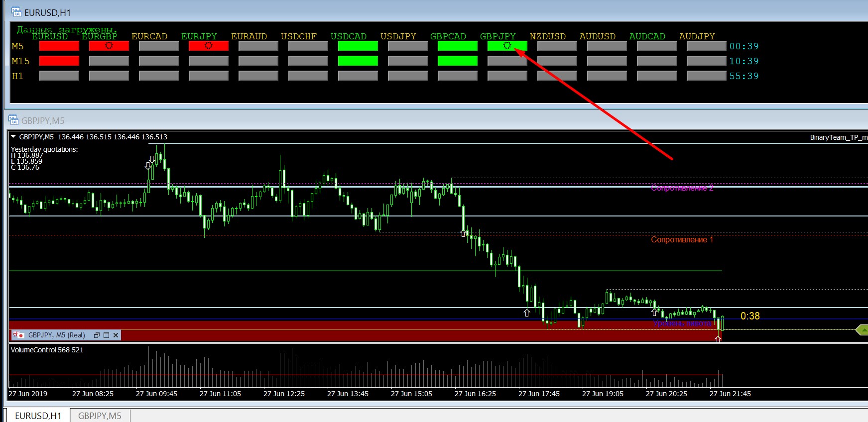The image size is (868, 422).
Task: Click the EURCAD pair label
Action: coord(149,36)
